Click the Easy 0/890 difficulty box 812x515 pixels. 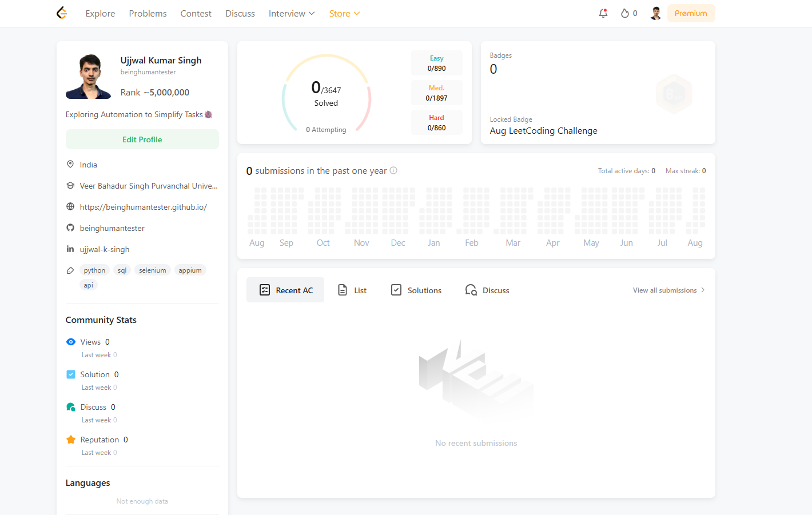click(437, 63)
